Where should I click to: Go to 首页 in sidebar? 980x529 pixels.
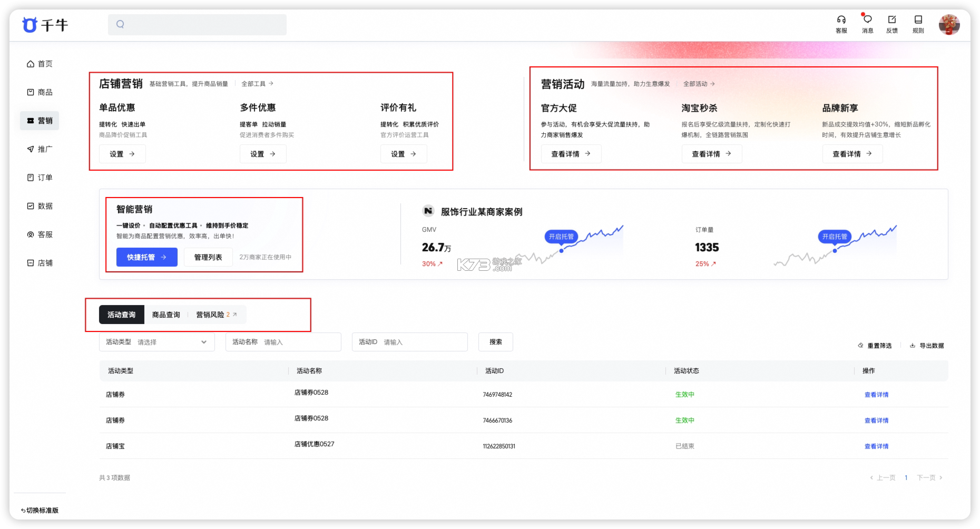click(x=40, y=64)
